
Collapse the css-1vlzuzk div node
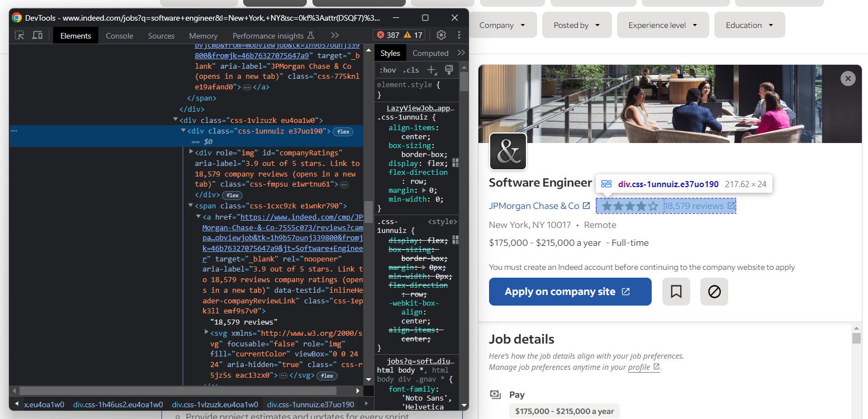click(176, 120)
